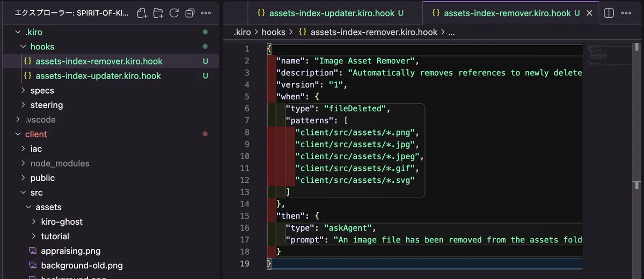Click the U git status of assets-index-updater
Screen dimensions: 644x279
pos(205,76)
